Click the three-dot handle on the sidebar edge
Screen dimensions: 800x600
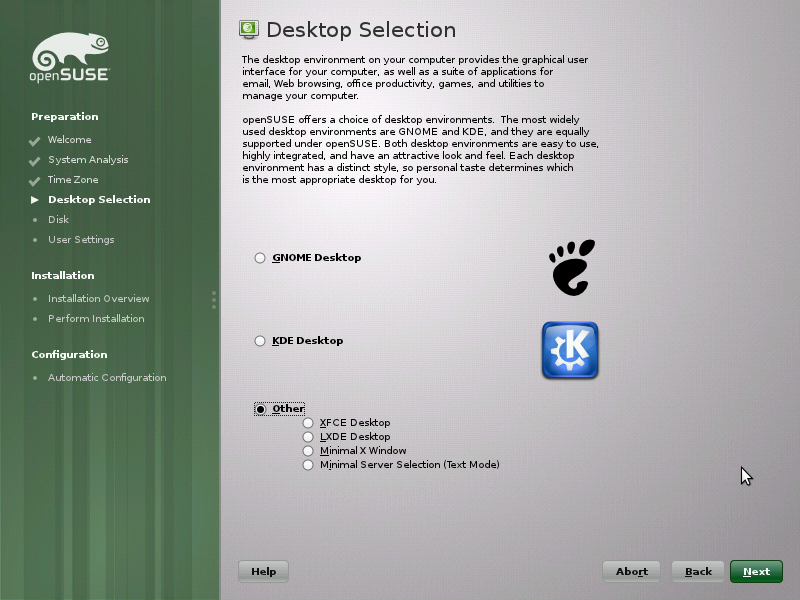click(x=214, y=299)
